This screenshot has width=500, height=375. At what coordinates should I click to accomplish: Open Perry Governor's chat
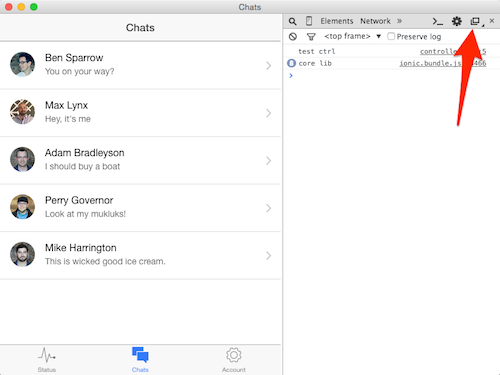(140, 208)
